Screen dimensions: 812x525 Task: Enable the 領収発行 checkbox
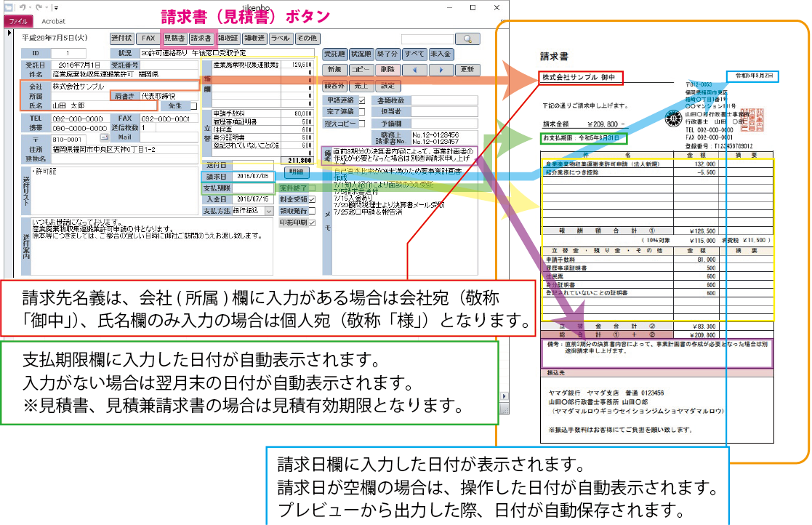312,211
